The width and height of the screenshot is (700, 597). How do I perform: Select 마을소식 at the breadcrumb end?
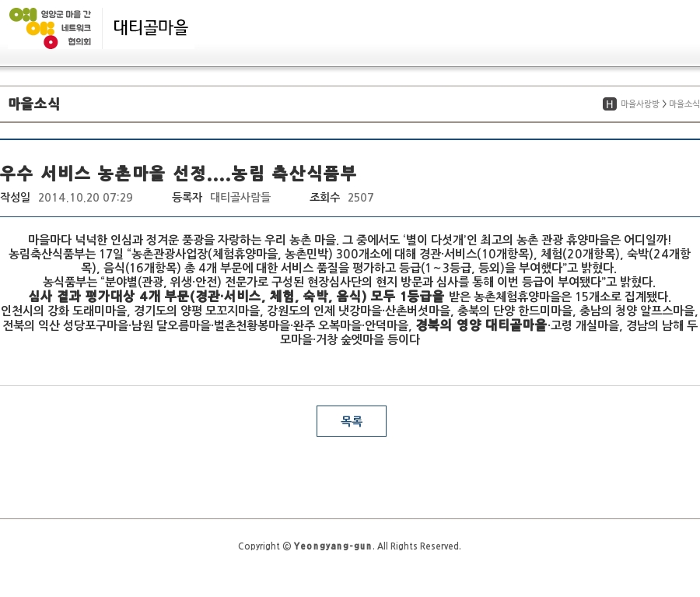tap(684, 104)
